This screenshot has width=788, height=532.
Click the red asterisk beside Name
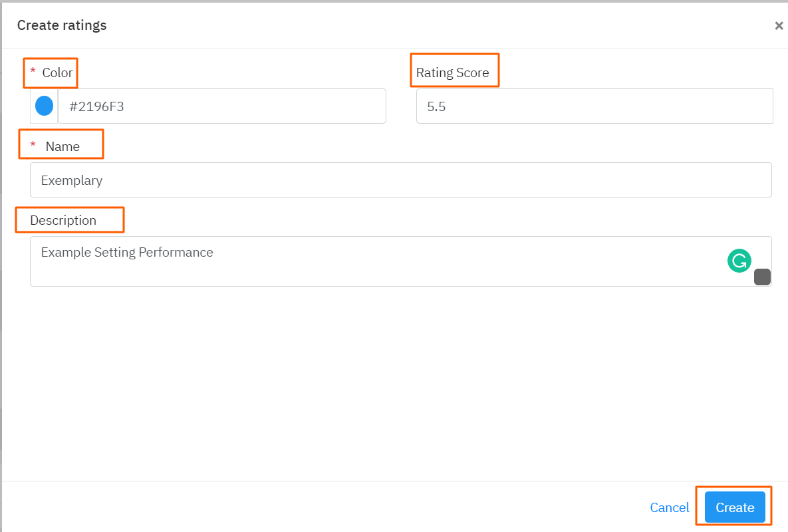tap(33, 145)
